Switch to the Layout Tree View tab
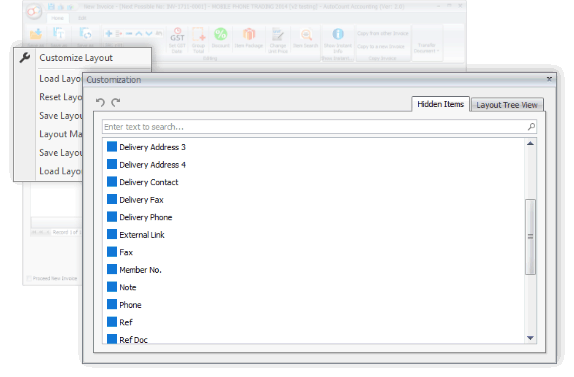The height and width of the screenshot is (377, 574). 507,105
